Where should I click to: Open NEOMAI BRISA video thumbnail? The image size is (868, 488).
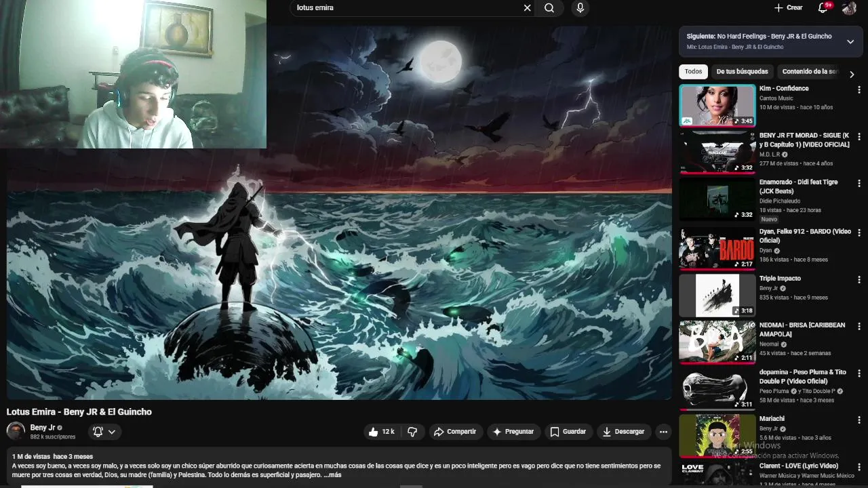pyautogui.click(x=717, y=342)
